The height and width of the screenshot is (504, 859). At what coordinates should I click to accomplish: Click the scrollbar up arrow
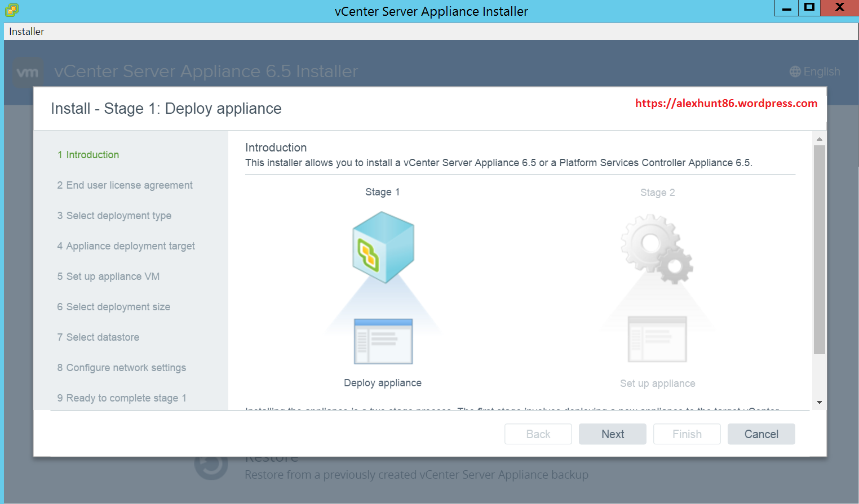(820, 139)
